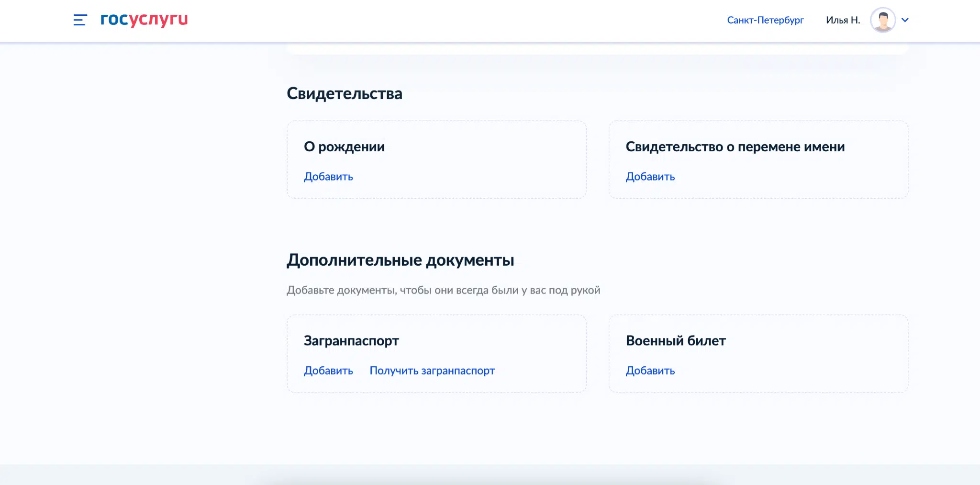Expand the profile dropdown chevron
This screenshot has width=980, height=485.
tap(905, 20)
